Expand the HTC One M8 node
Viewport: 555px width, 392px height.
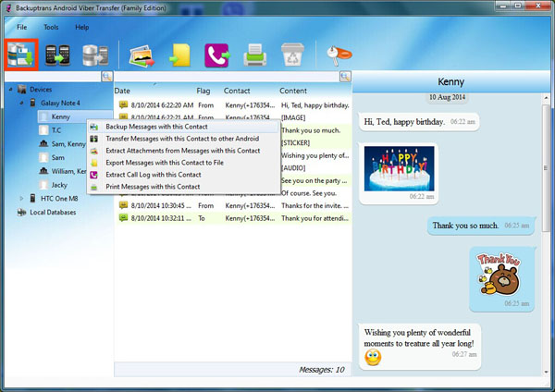coord(21,199)
